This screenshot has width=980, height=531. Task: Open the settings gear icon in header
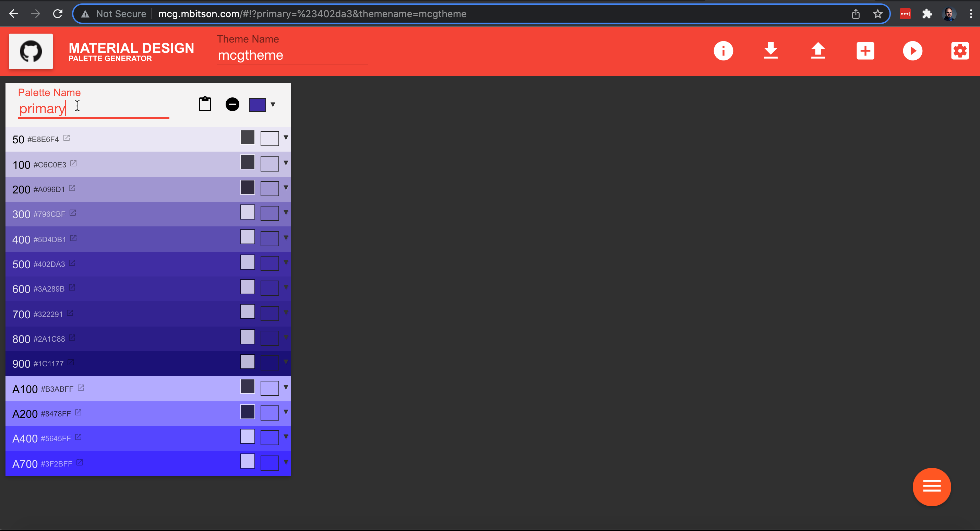[x=960, y=51]
